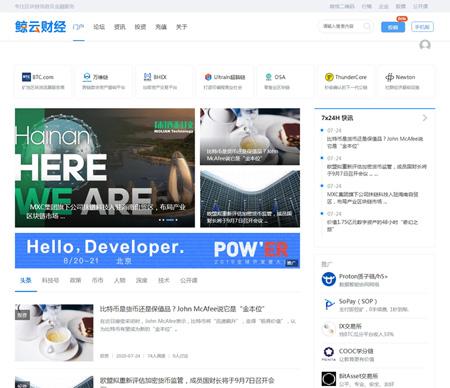Open the article headline containing John McAfee
The width and height of the screenshot is (450, 388).
[182, 309]
